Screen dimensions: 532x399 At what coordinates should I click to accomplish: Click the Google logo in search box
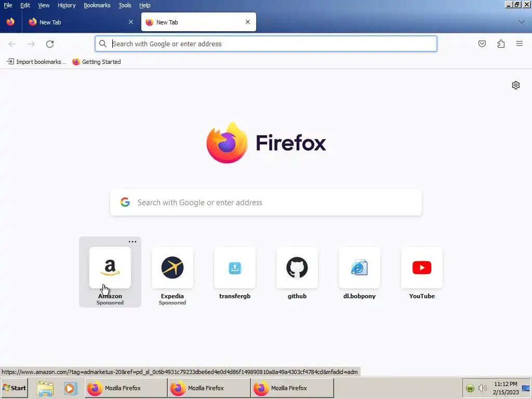[x=125, y=202]
